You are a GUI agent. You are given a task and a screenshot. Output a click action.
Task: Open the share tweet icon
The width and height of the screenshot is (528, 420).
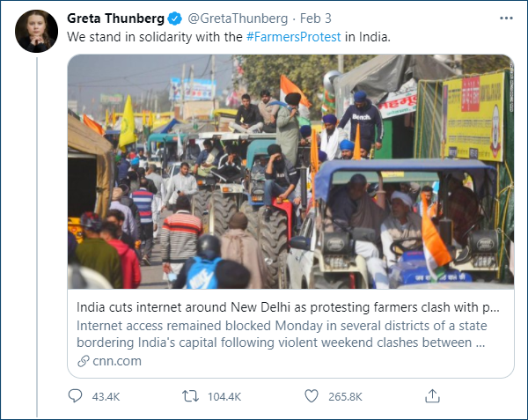pos(431,396)
